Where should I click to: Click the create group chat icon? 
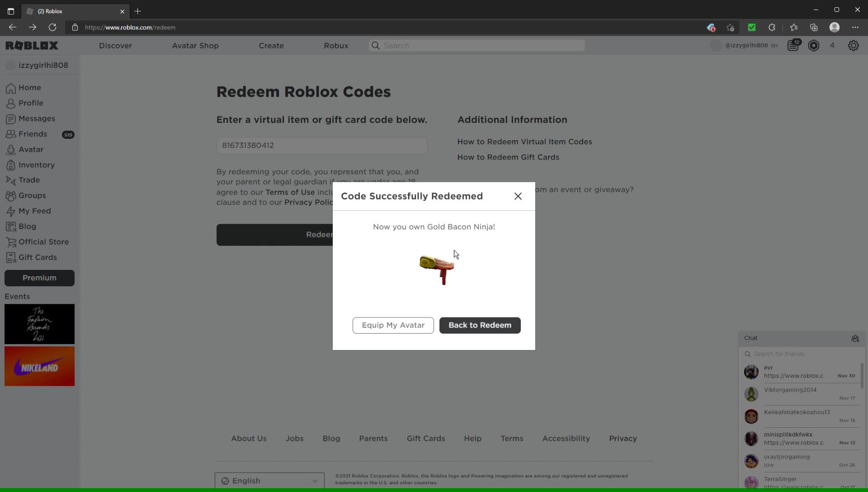coord(855,339)
